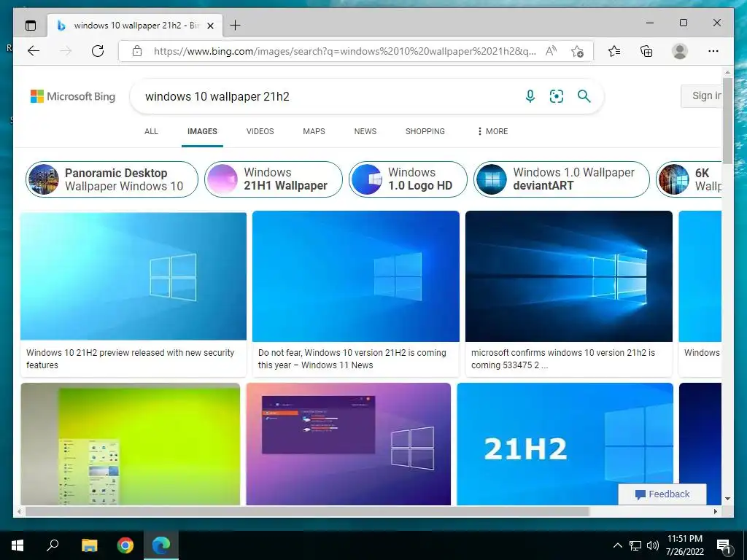Screen dimensions: 747x560
Task: Select 'Panoramic Desktop Wallpaper Windows 10' suggestion
Action: (112, 179)
